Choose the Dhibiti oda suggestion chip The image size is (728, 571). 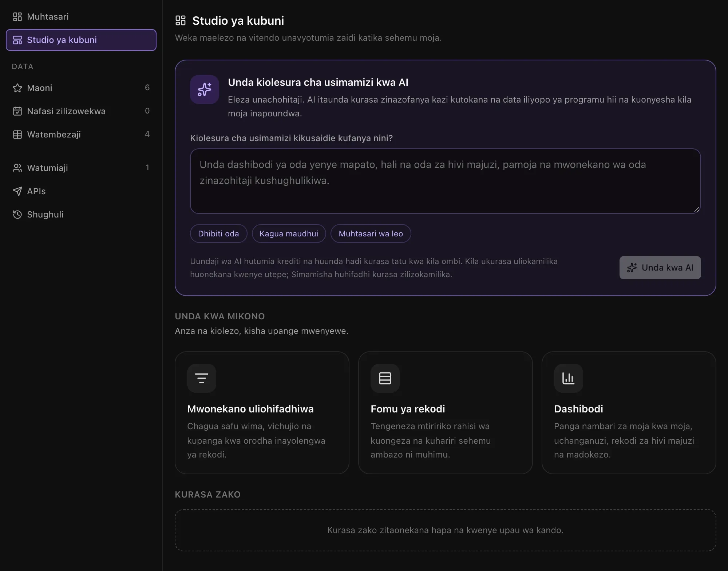point(218,233)
